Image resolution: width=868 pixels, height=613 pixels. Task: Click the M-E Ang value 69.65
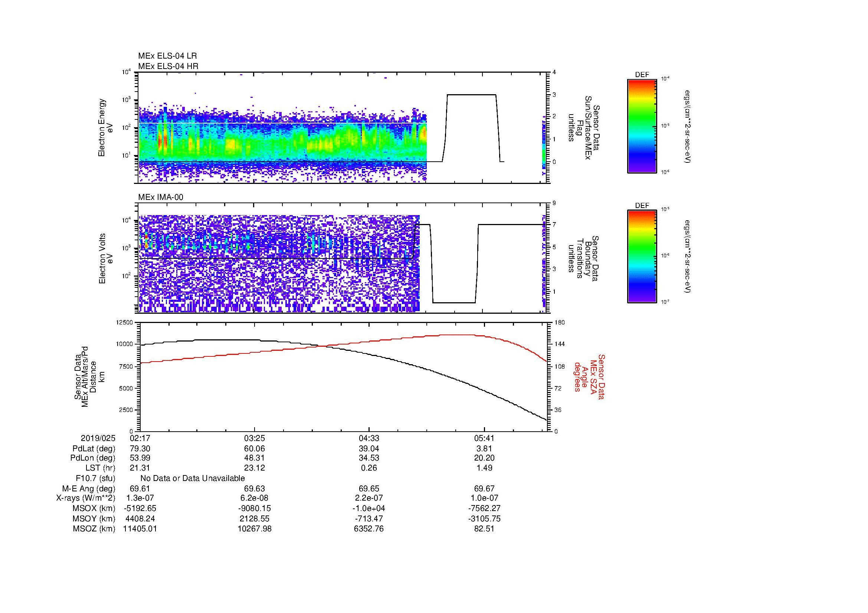pos(369,489)
